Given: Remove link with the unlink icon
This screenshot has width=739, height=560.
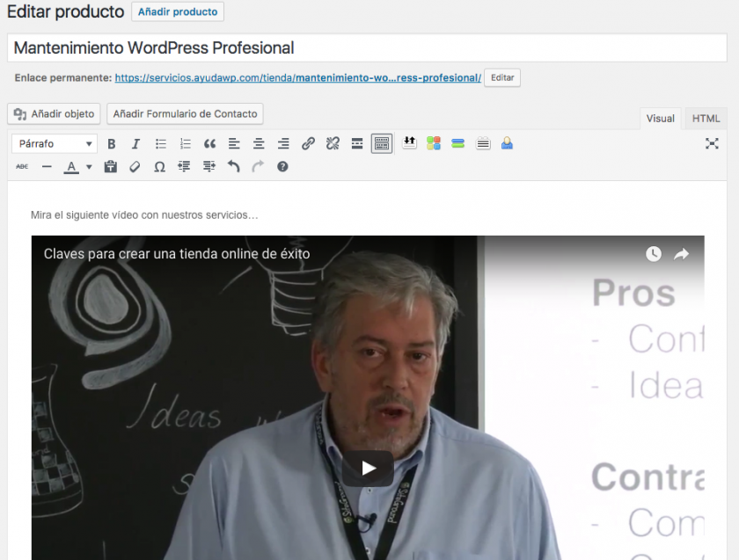Looking at the screenshot, I should coord(333,143).
